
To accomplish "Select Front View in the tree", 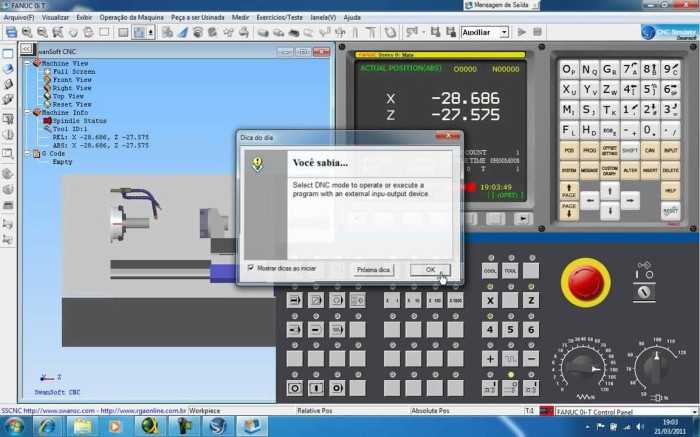I will [x=72, y=79].
